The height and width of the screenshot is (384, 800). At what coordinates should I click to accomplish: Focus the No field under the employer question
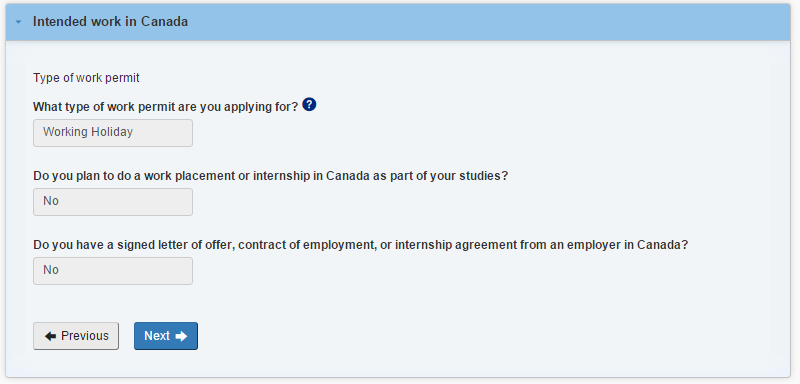click(113, 270)
